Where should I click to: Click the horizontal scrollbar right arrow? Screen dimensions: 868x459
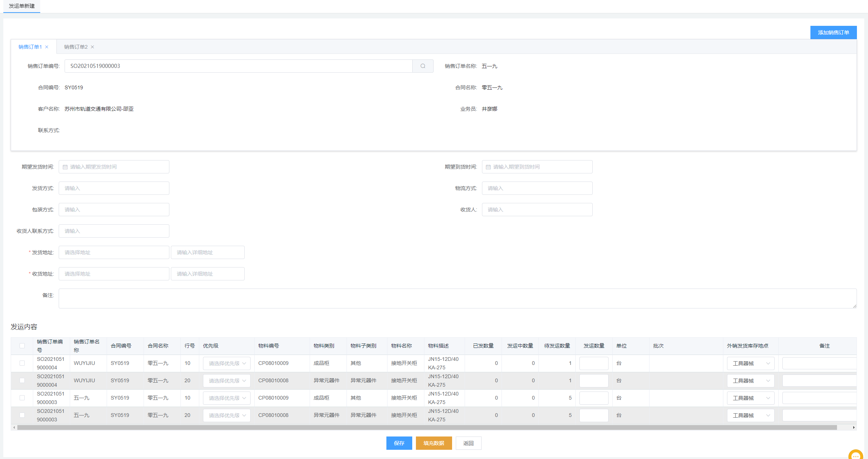[x=854, y=427]
